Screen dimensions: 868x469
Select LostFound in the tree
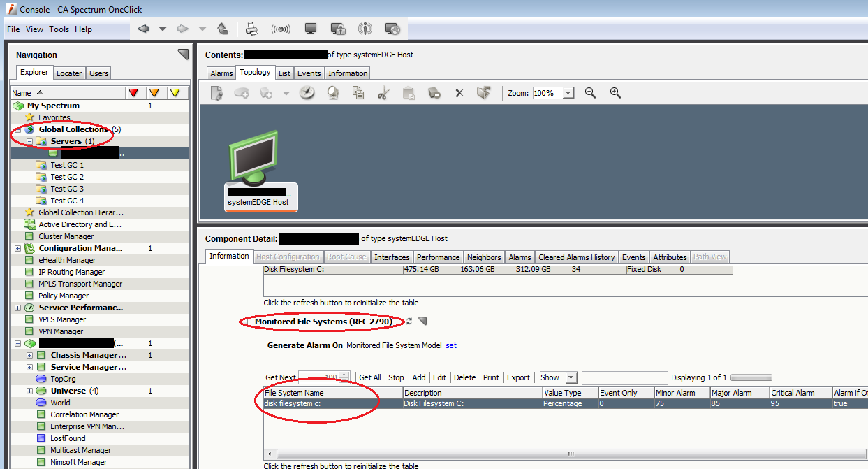[x=68, y=438]
